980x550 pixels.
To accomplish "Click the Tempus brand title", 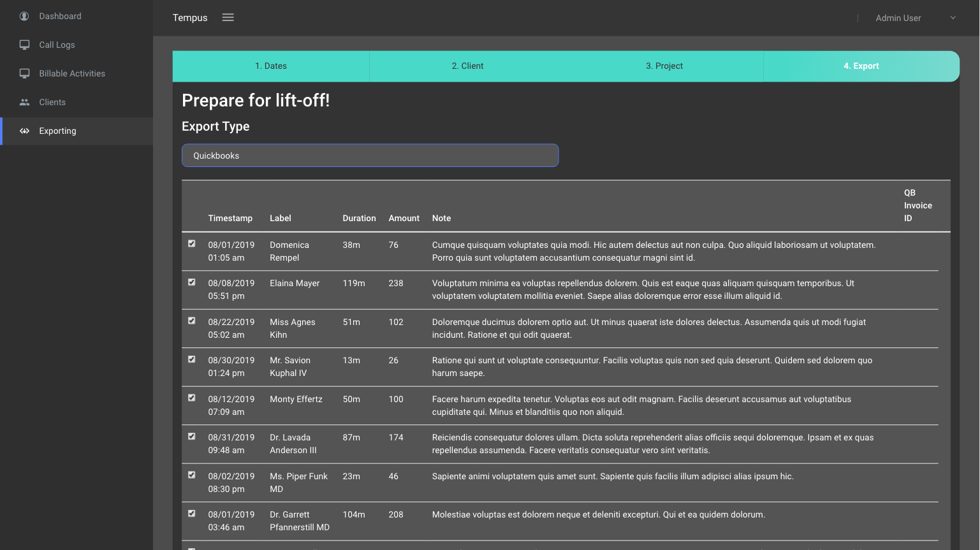I will pyautogui.click(x=190, y=18).
